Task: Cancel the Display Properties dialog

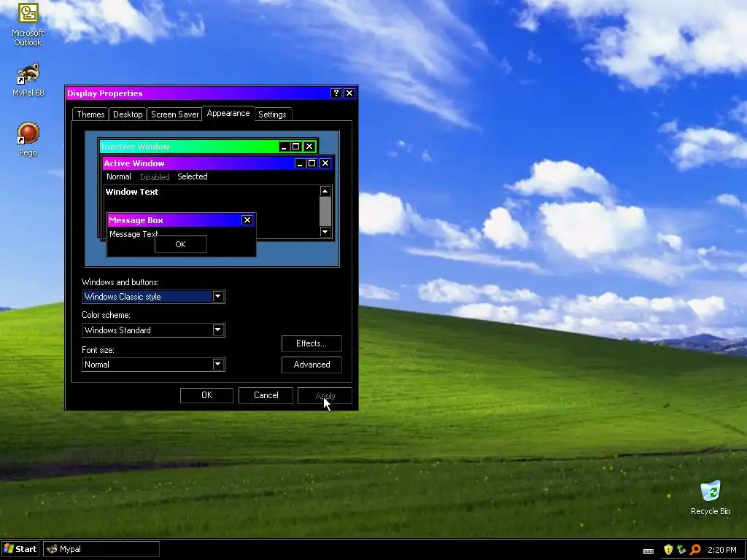Action: (266, 395)
